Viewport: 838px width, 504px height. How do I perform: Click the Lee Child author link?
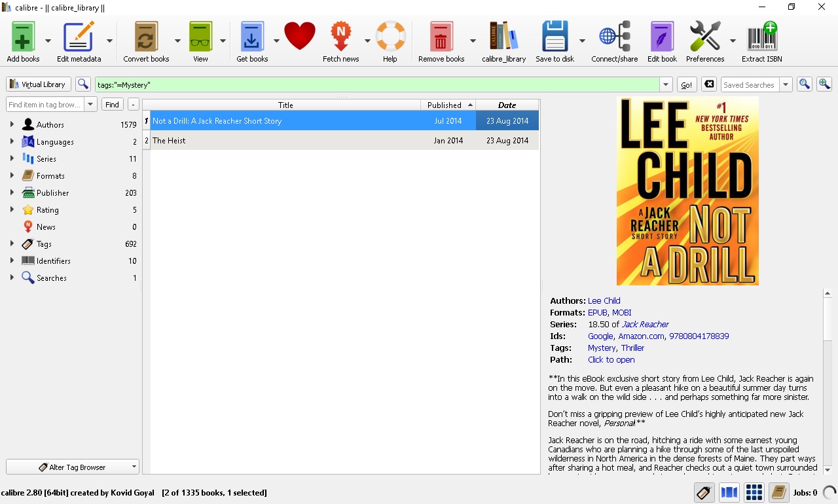tap(604, 301)
